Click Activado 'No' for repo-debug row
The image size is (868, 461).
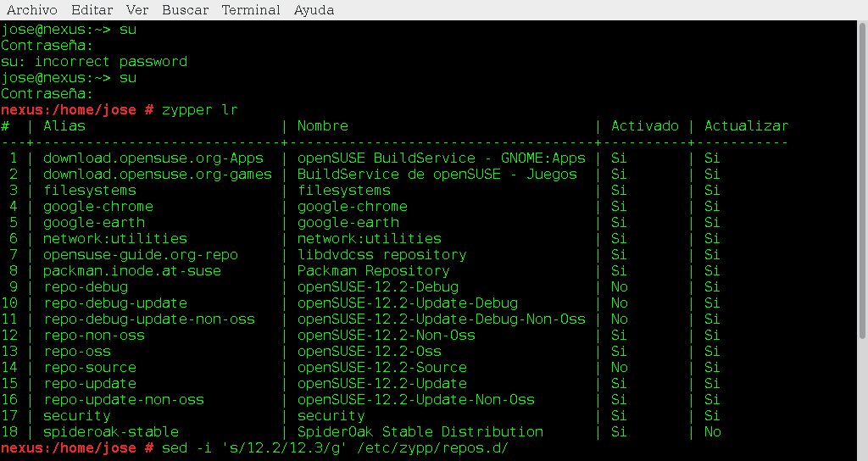point(620,286)
